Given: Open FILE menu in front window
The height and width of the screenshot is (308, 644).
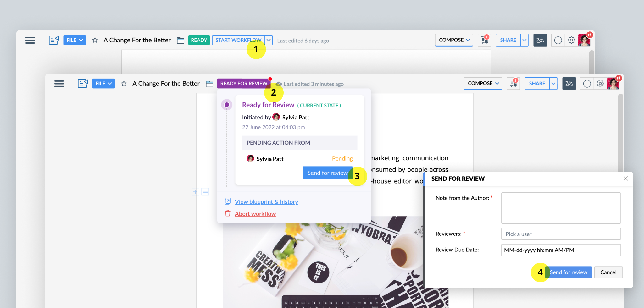Looking at the screenshot, I should [103, 84].
